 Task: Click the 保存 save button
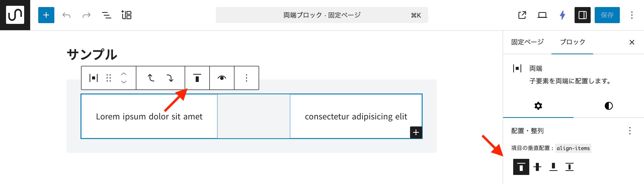click(x=607, y=15)
